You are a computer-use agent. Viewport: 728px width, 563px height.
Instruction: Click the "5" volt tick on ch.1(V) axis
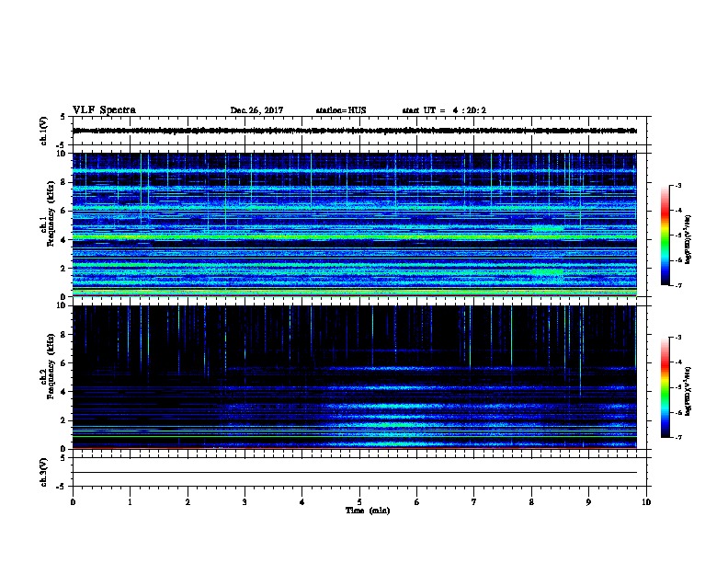[63, 117]
